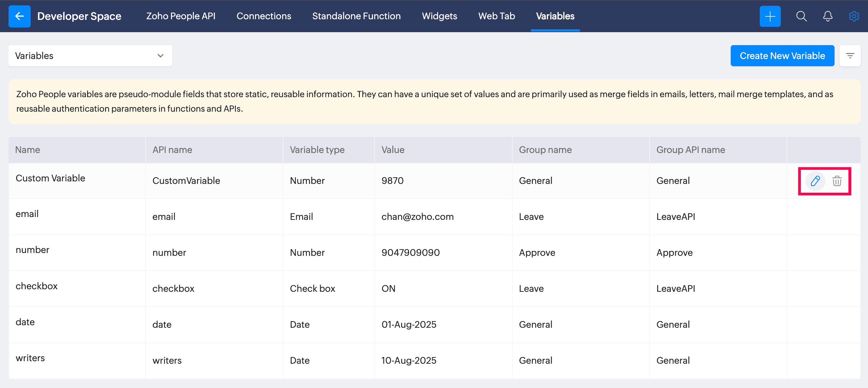The height and width of the screenshot is (388, 868).
Task: Open notifications bell icon
Action: point(828,16)
